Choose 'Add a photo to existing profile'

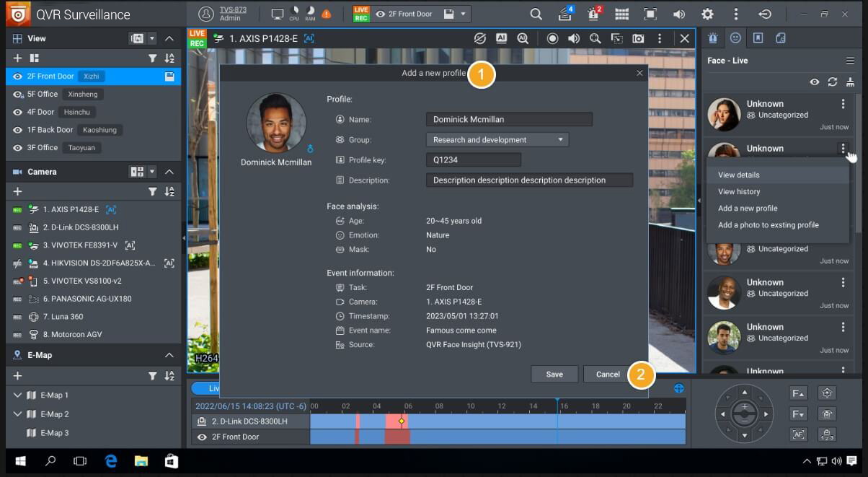768,224
